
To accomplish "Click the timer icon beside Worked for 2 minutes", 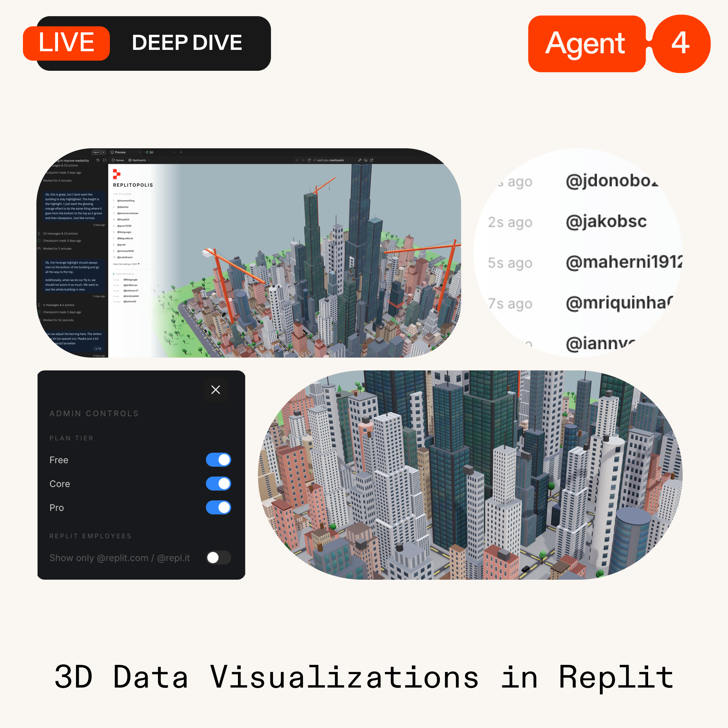I will 39,249.
